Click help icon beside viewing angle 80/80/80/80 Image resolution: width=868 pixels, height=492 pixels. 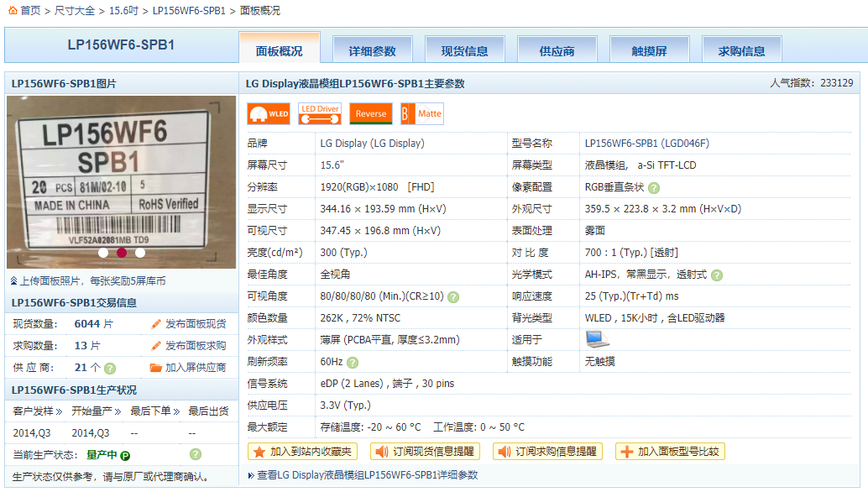click(x=453, y=297)
